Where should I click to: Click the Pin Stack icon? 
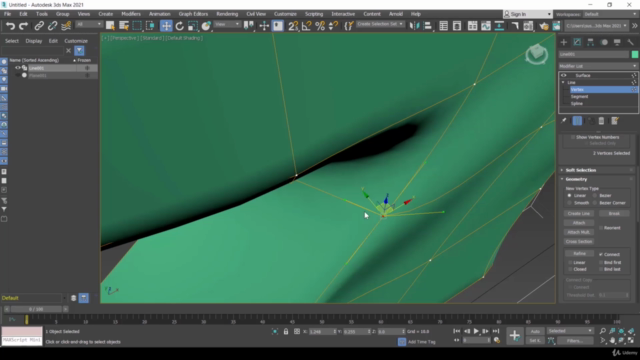coord(564,121)
